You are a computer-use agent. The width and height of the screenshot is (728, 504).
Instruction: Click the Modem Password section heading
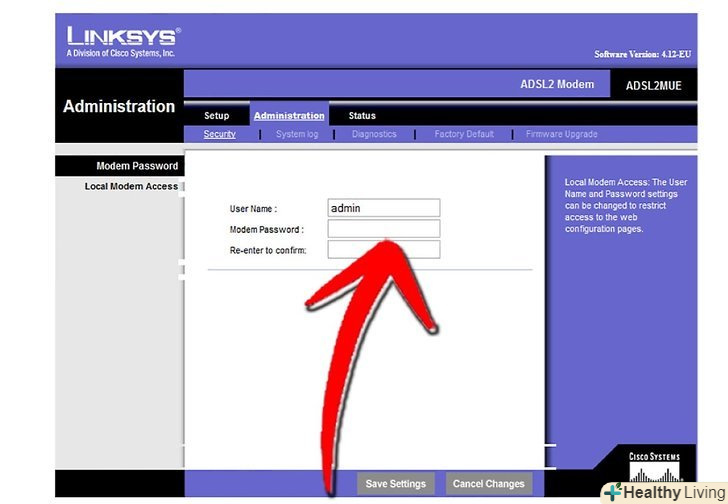pyautogui.click(x=137, y=166)
